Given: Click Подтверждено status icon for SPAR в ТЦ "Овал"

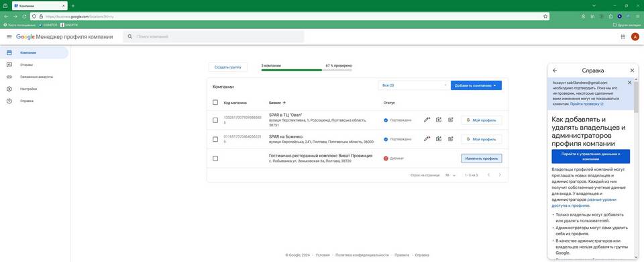Looking at the screenshot, I should tap(386, 120).
